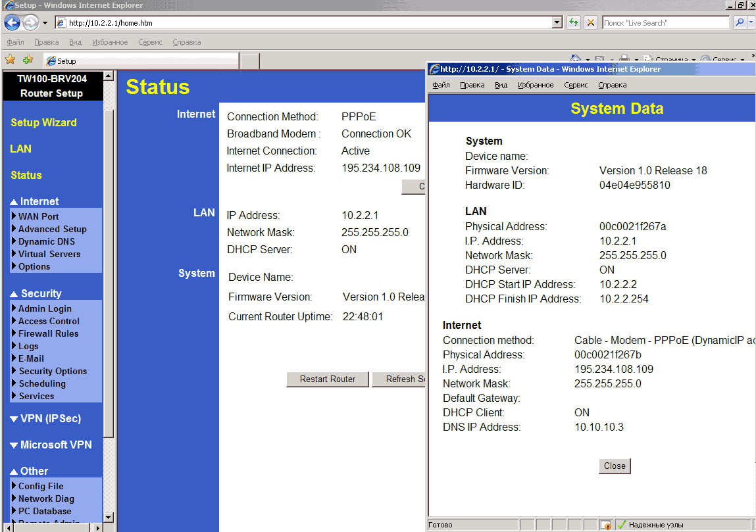Image resolution: width=756 pixels, height=532 pixels.
Task: Open the Сервис menu in main window
Action: click(x=150, y=42)
